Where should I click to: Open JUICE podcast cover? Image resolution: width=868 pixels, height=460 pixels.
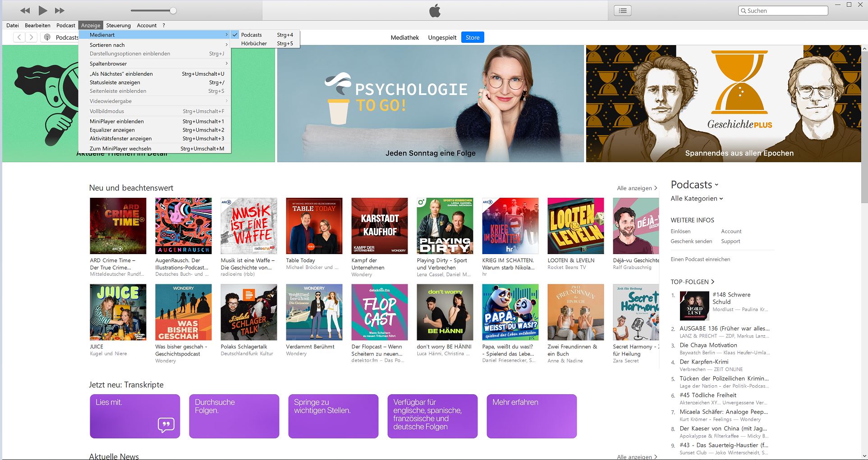click(118, 312)
